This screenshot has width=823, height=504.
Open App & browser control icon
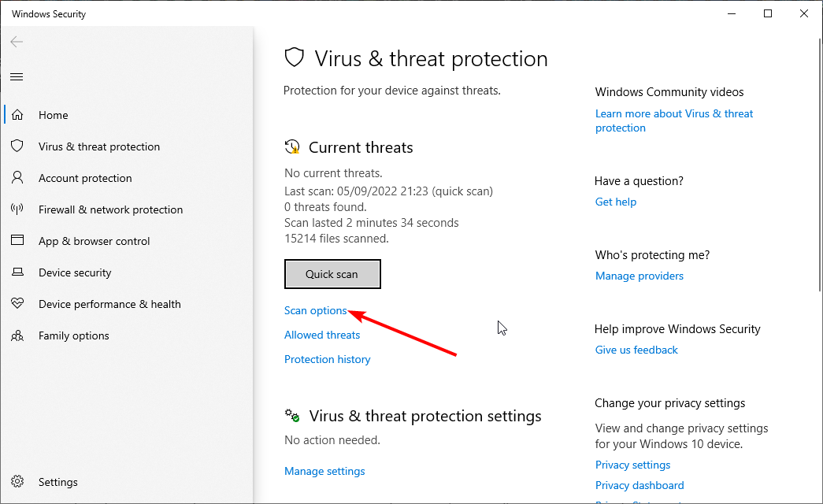coord(17,241)
